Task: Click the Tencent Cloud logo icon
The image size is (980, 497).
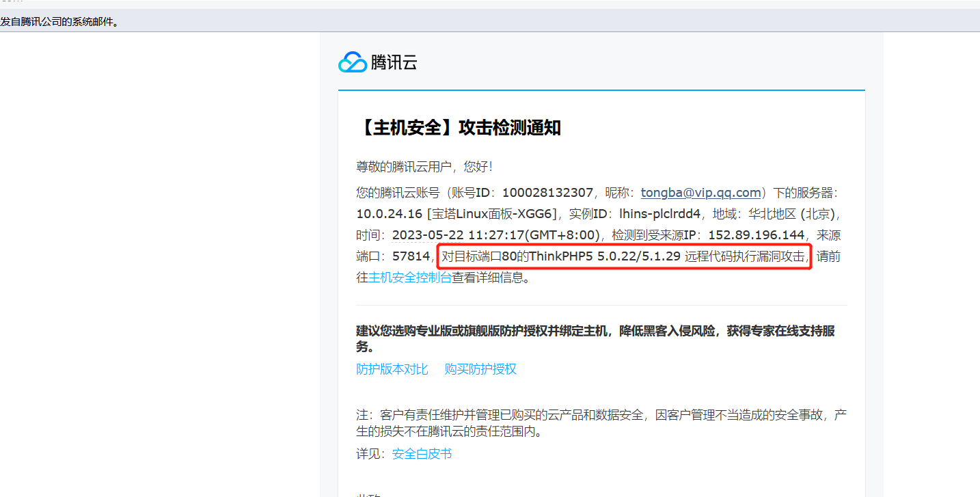Action: pos(353,62)
